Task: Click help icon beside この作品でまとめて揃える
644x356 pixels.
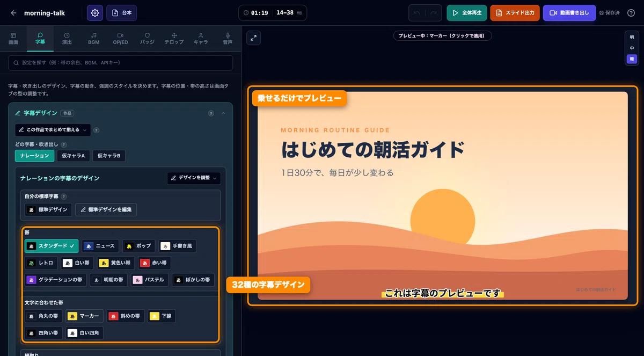Action: (96, 130)
